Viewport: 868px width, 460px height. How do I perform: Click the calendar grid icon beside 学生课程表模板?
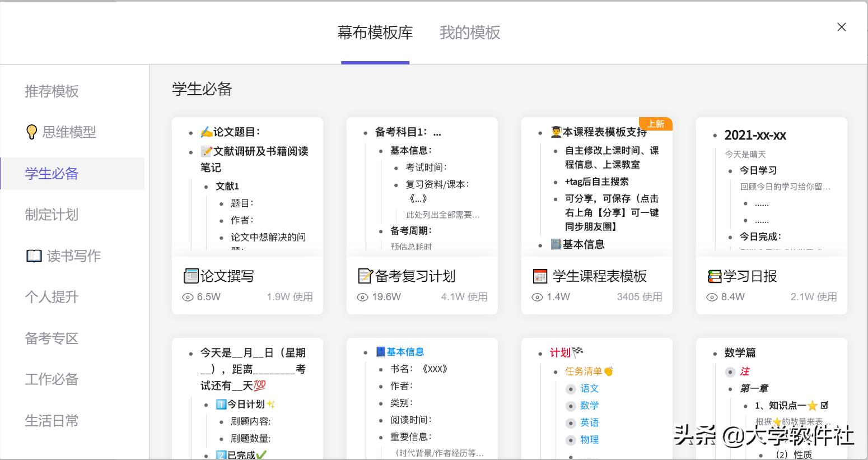[x=540, y=276]
